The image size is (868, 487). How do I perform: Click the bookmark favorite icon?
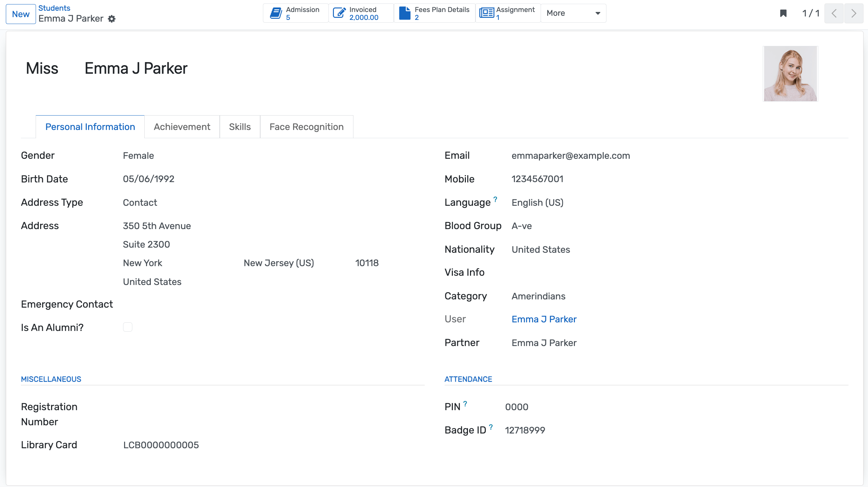pos(783,14)
